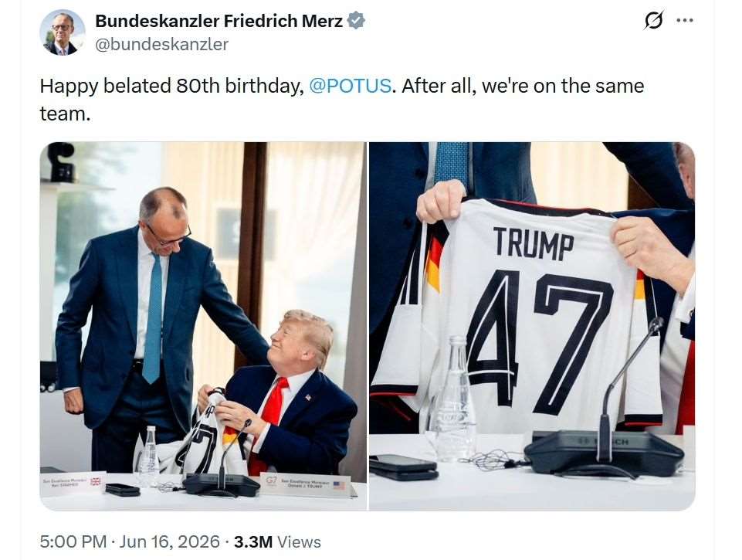
Task: Click the Bundeskanzler Friedrich Merz display name
Action: (x=219, y=21)
